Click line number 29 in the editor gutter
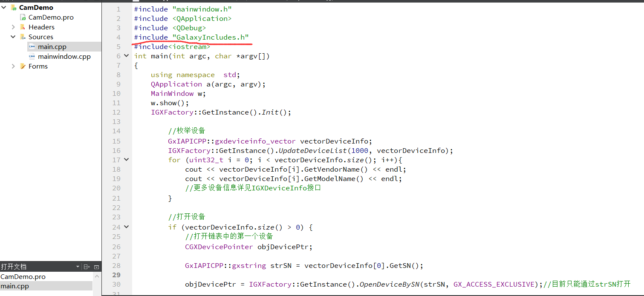 [x=116, y=275]
